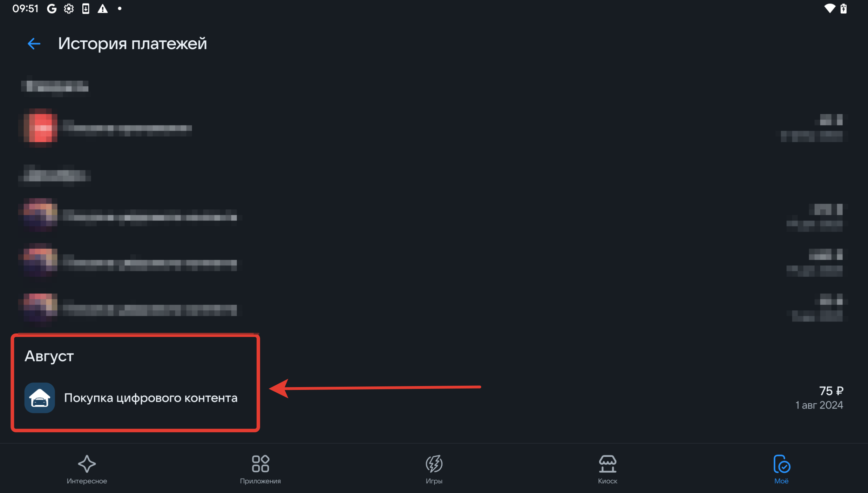Viewport: 868px width, 493px height.
Task: Tap the download status bar icon
Action: (x=86, y=9)
